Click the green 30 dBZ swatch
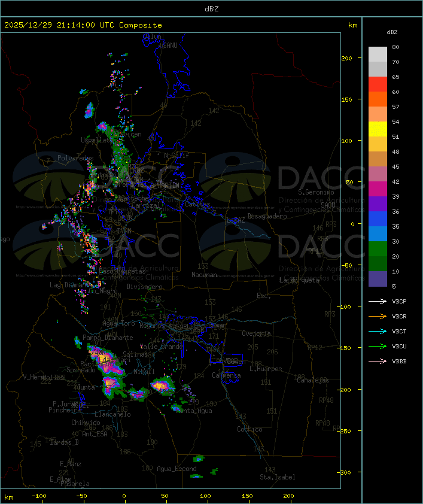 coord(378,249)
